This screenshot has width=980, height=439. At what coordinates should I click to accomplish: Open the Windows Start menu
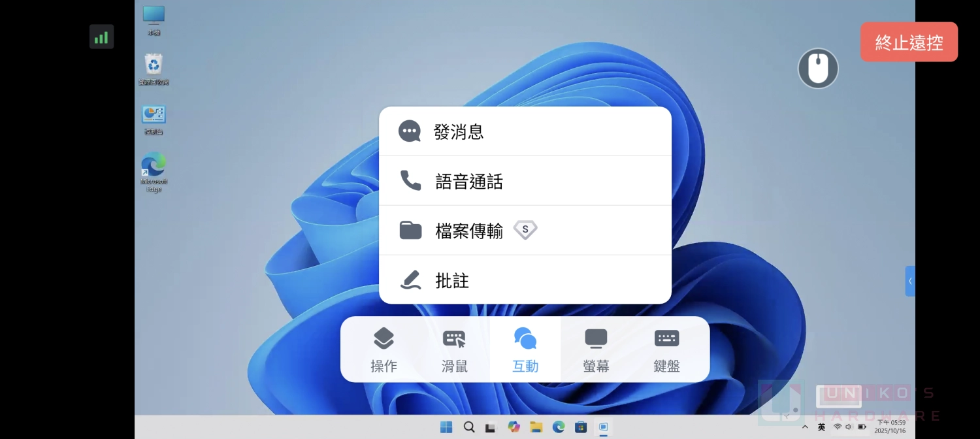(446, 427)
